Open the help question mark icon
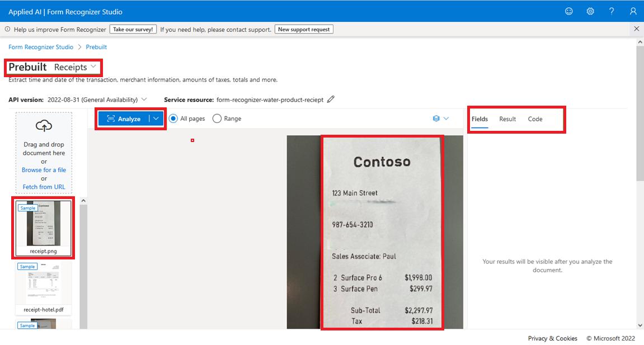Image resolution: width=644 pixels, height=345 pixels. click(612, 12)
